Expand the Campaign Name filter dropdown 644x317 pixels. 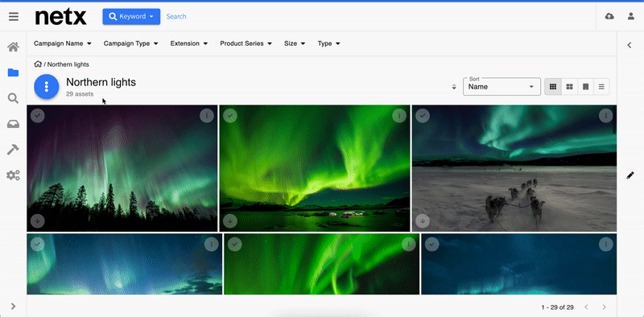(x=63, y=43)
